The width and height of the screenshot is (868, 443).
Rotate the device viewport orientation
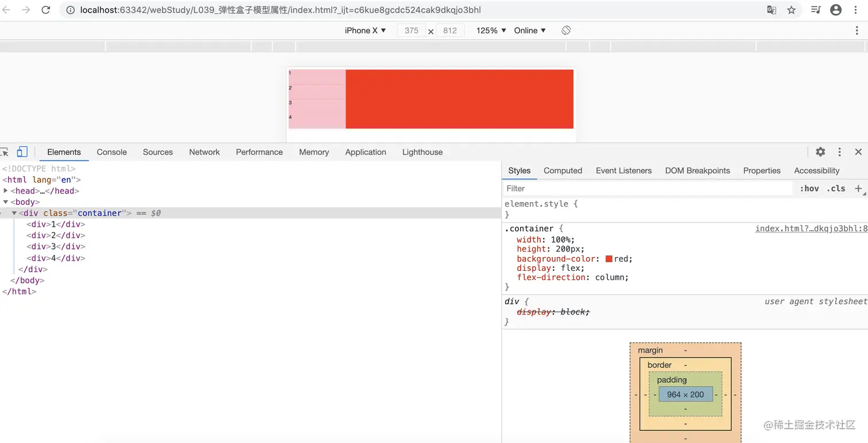[x=566, y=30]
